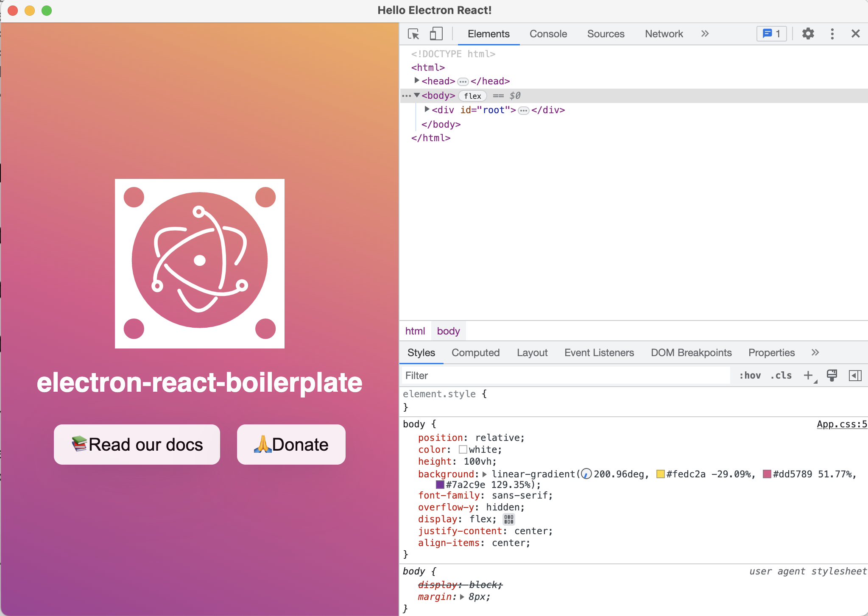
Task: Toggle the .cls class editor
Action: coord(781,375)
